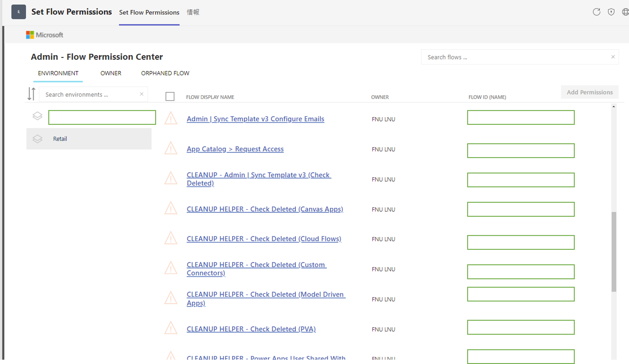Open CLEANUP HELPER - Check Deleted (Model Driven Apps)
This screenshot has height=364, width=629.
coord(266,299)
